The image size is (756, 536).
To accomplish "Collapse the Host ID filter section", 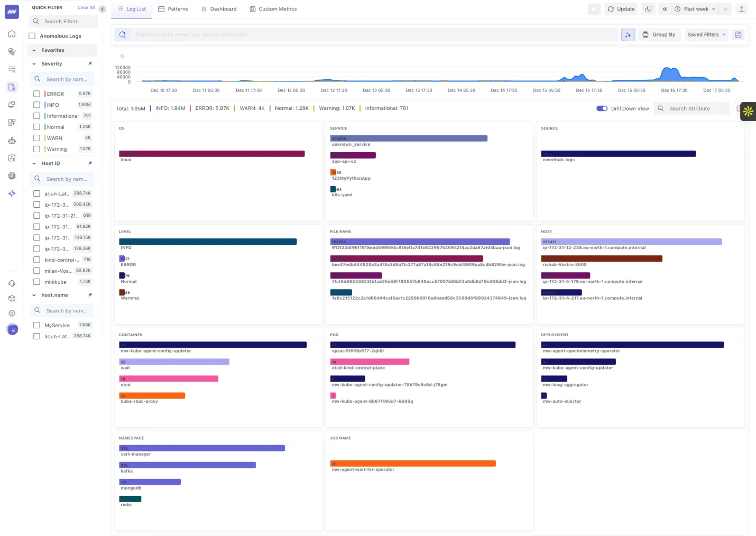I will point(34,164).
